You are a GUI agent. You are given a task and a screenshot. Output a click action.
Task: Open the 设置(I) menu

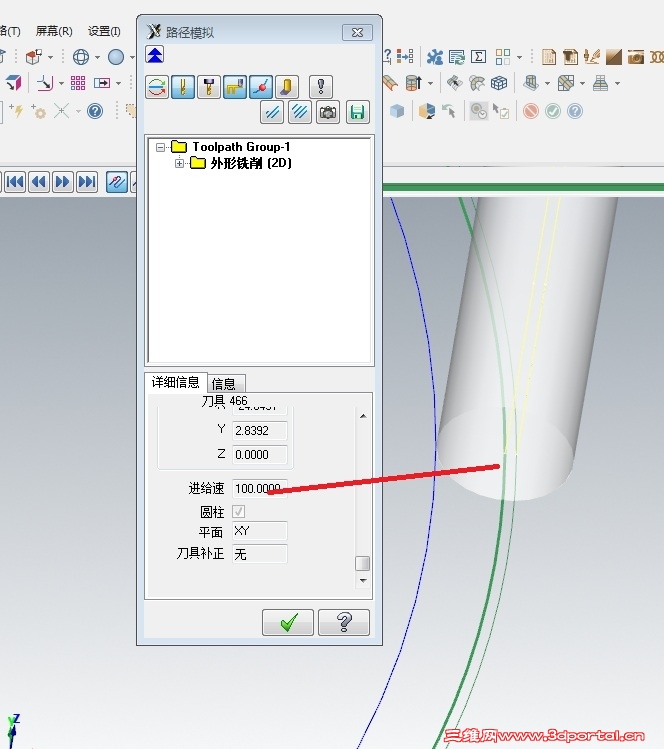pyautogui.click(x=104, y=31)
